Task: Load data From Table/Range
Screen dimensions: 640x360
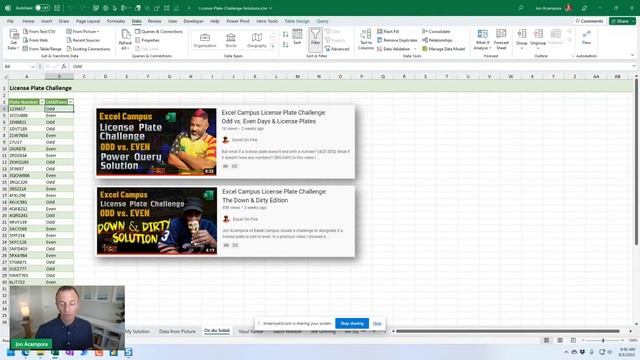Action: [x=42, y=49]
